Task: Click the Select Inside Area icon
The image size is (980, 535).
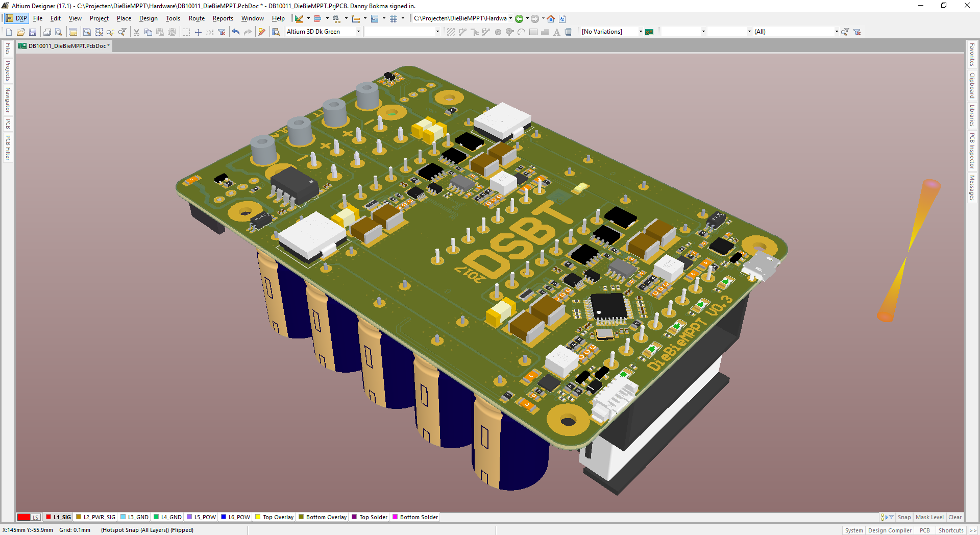Action: (186, 32)
